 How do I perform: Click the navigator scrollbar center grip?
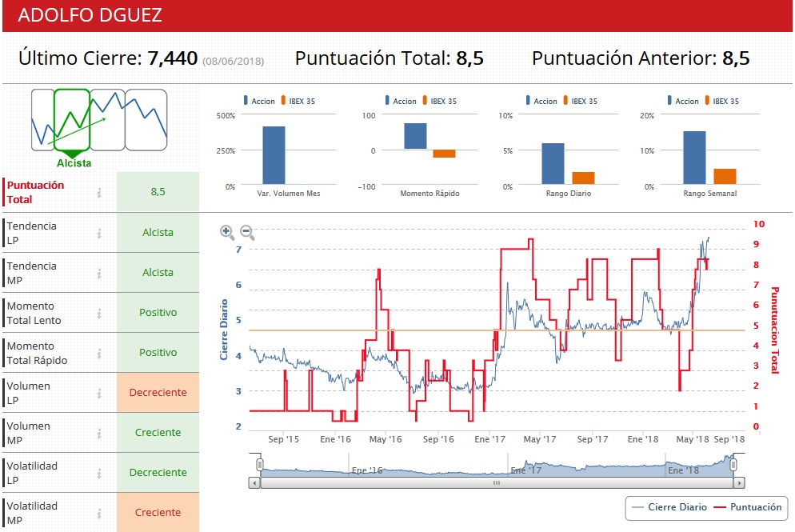click(x=497, y=483)
